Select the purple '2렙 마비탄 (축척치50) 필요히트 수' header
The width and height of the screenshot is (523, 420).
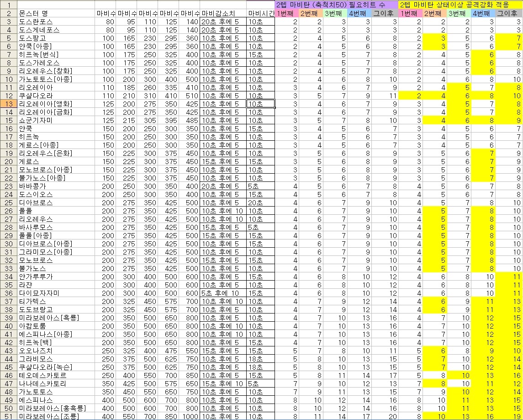coord(337,5)
